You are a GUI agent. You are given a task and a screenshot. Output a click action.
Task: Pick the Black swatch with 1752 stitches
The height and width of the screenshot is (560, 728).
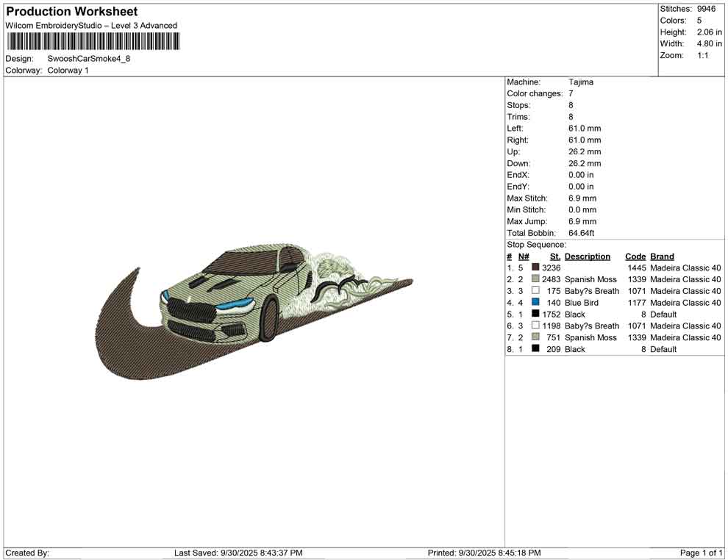[535, 314]
